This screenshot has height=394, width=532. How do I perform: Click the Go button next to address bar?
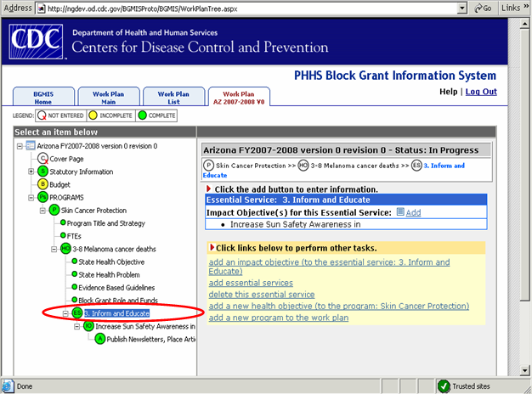click(483, 8)
